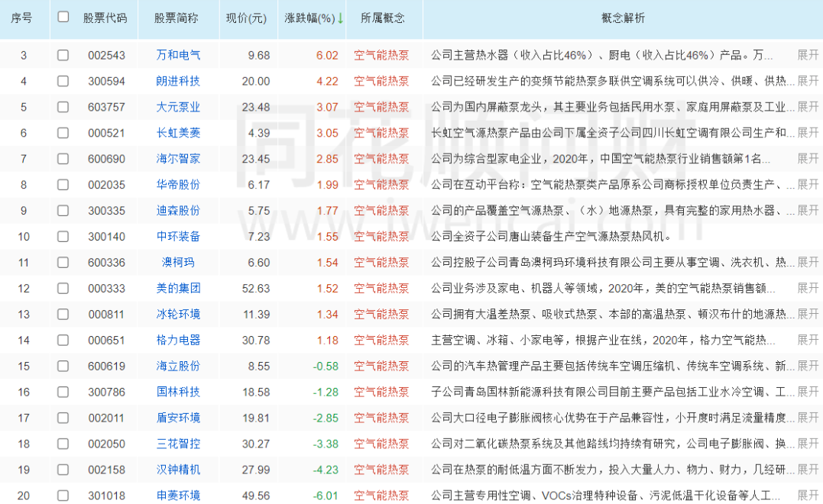Unfold 展开 for 海尔智家 row
The width and height of the screenshot is (823, 504).
(x=808, y=158)
